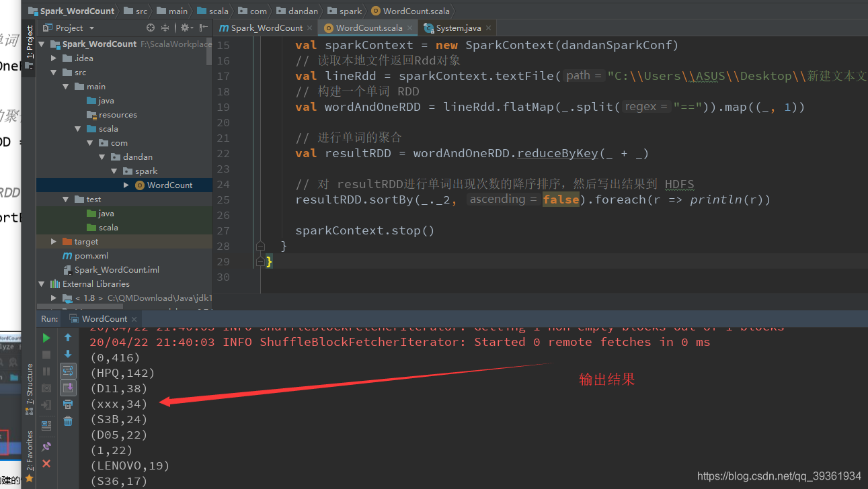Expand the .idea folder
This screenshot has width=868, height=489.
tap(54, 58)
